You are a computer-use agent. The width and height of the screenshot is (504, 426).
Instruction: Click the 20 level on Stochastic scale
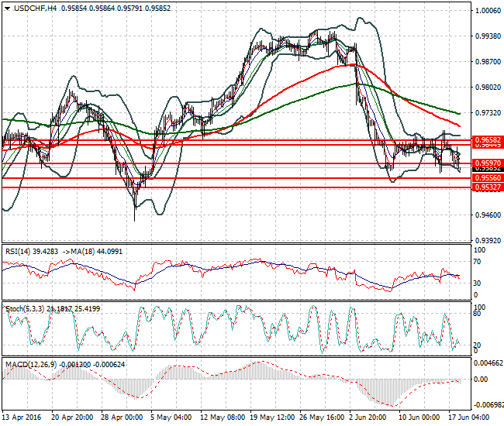click(478, 345)
